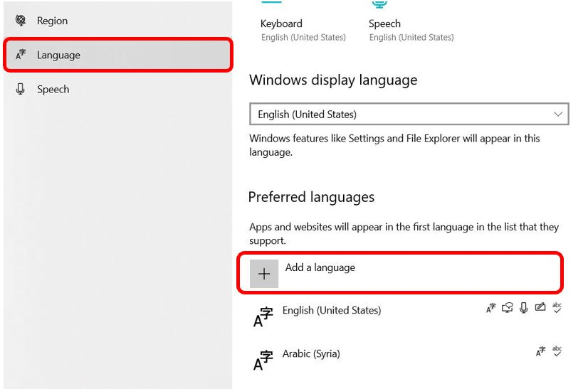Click the spell-check abc icon on English row
588x389 pixels.
557,308
